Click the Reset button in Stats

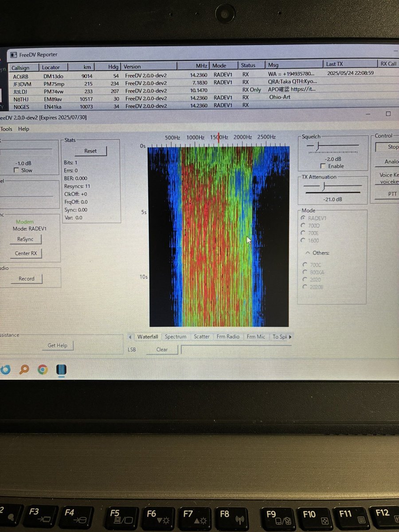pyautogui.click(x=90, y=151)
